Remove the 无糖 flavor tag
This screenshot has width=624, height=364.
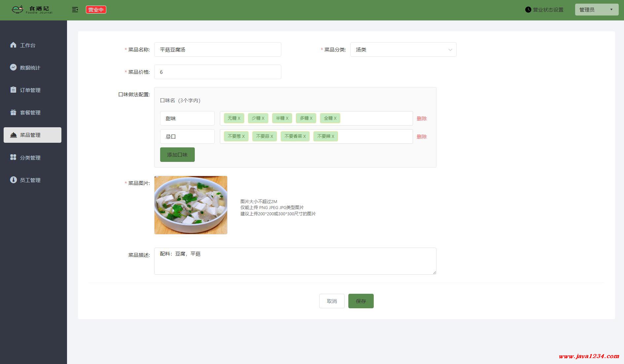click(x=239, y=118)
